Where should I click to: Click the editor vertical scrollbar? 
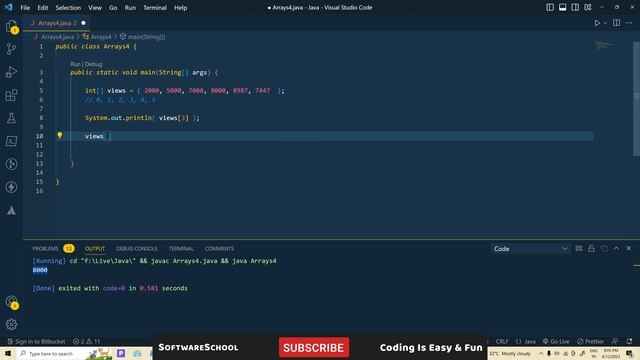point(636,98)
